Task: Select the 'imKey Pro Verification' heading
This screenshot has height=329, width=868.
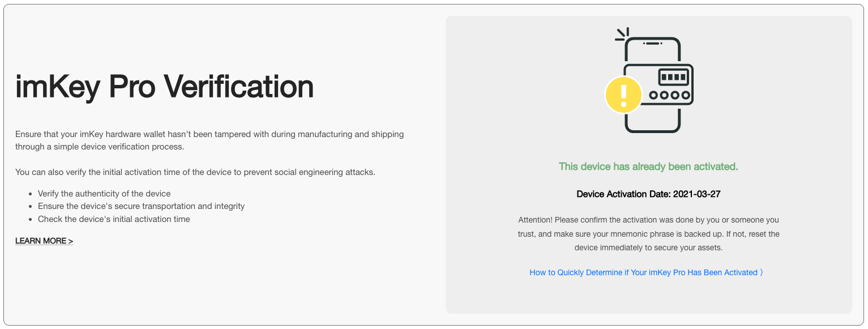Action: (x=164, y=87)
